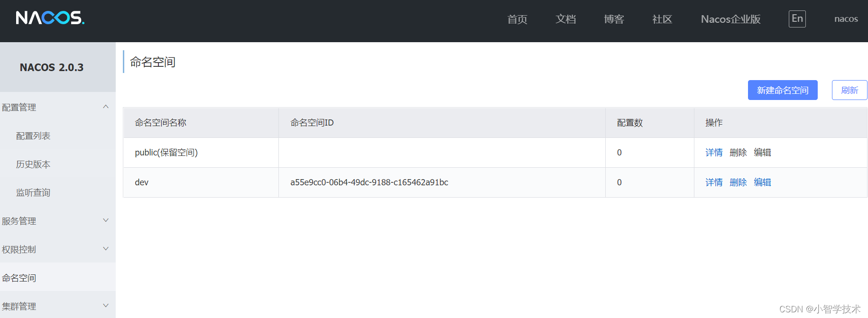Click the 配置数 value in the public row

(619, 153)
